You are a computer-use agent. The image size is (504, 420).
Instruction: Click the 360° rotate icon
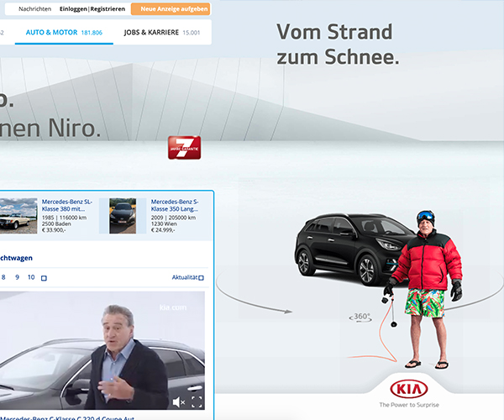[x=360, y=318]
